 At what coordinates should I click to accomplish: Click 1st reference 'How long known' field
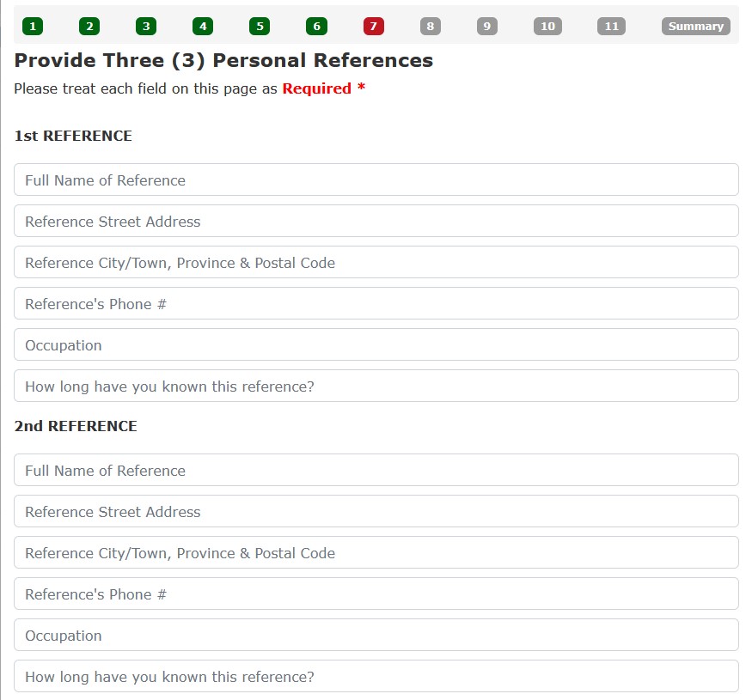point(376,387)
